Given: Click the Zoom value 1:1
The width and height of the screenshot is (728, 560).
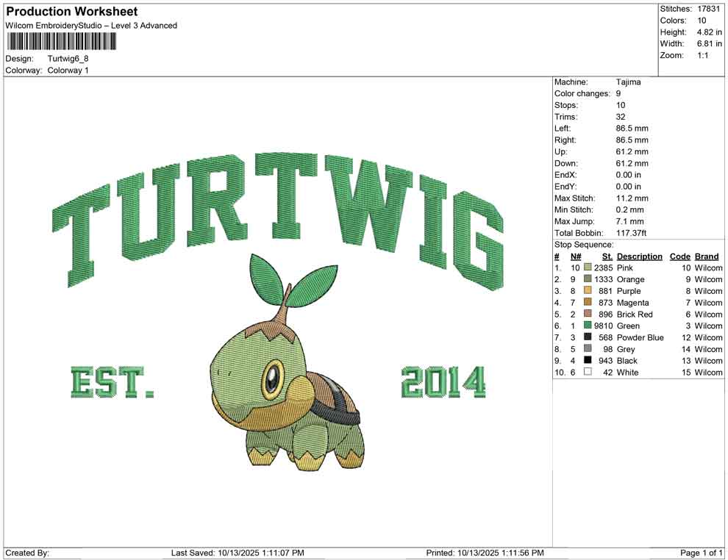Looking at the screenshot, I should [x=703, y=55].
